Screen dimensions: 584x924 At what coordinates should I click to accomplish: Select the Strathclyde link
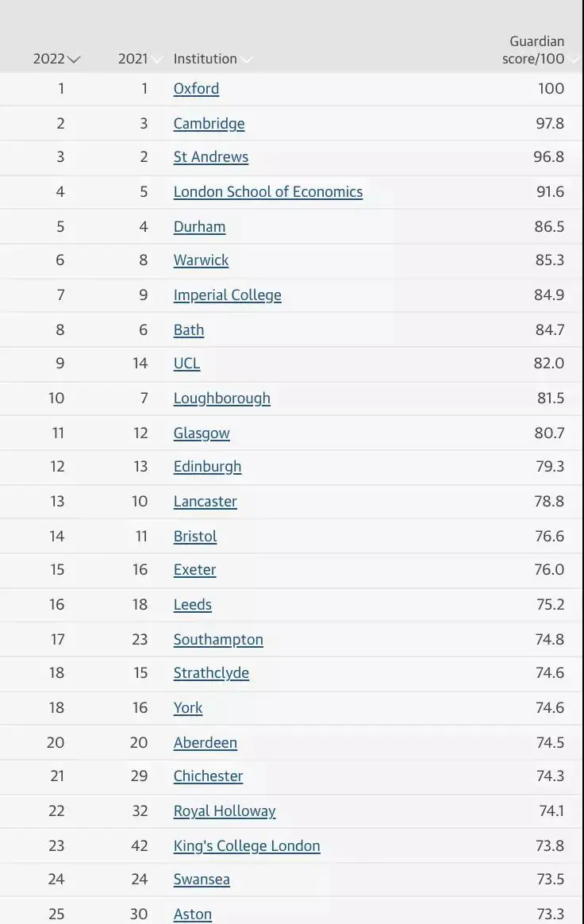[211, 673]
